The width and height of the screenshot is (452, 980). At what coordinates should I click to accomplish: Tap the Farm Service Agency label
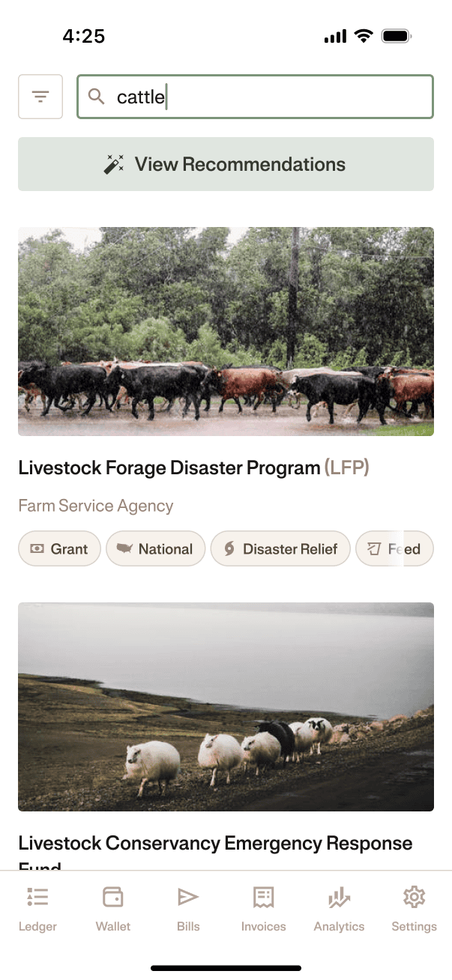click(x=96, y=506)
